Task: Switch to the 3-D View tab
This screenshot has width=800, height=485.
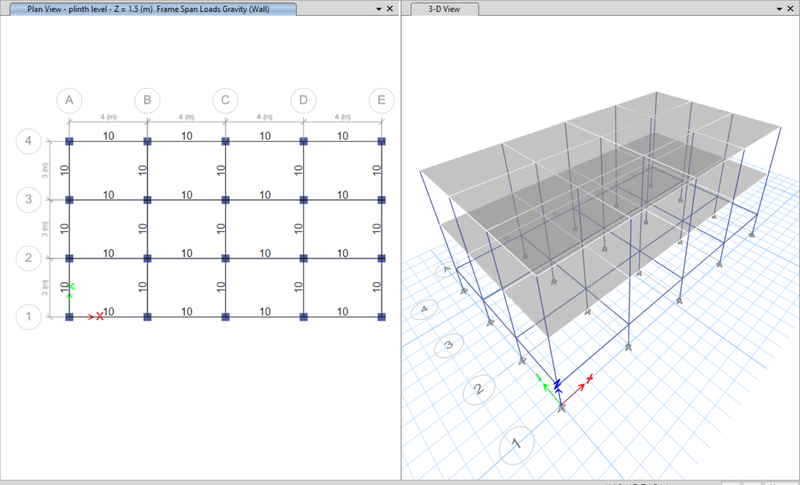Action: click(444, 9)
